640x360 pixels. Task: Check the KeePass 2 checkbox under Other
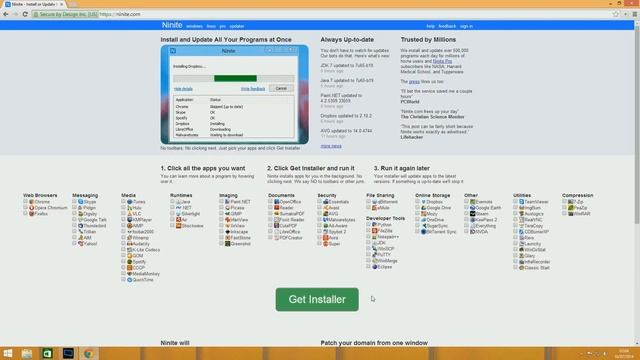pyautogui.click(x=466, y=219)
